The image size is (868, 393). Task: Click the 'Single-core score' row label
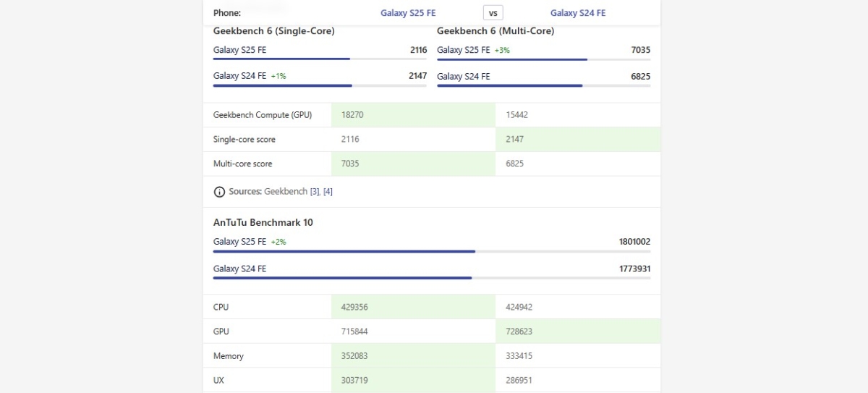[244, 139]
